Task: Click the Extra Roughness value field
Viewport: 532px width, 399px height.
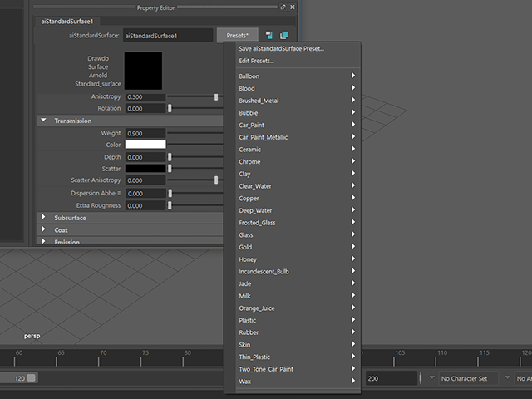Action: click(145, 205)
